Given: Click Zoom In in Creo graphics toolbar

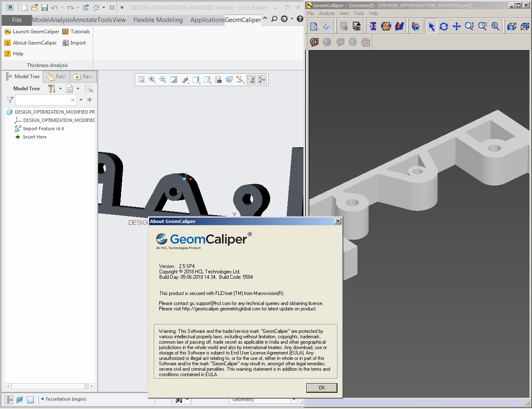Looking at the screenshot, I should point(152,79).
